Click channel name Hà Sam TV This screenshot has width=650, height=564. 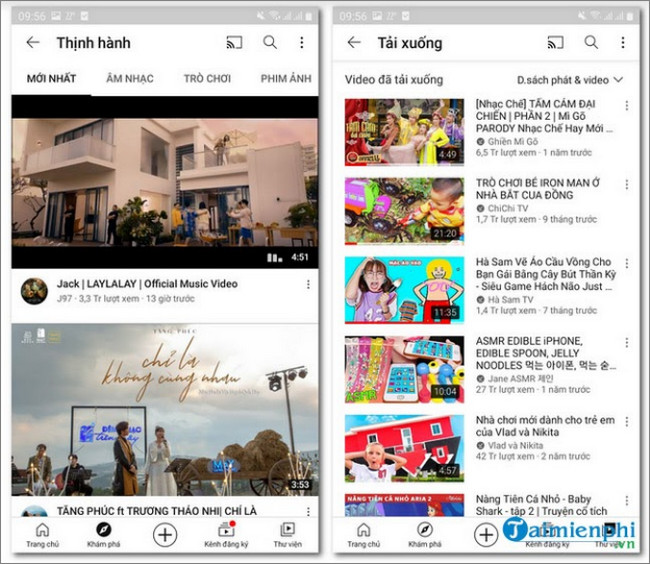coord(510,299)
